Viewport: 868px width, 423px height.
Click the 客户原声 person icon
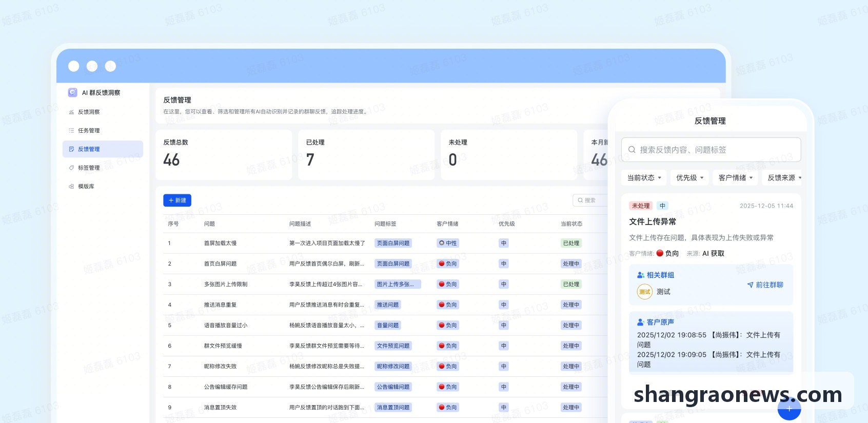coord(641,323)
